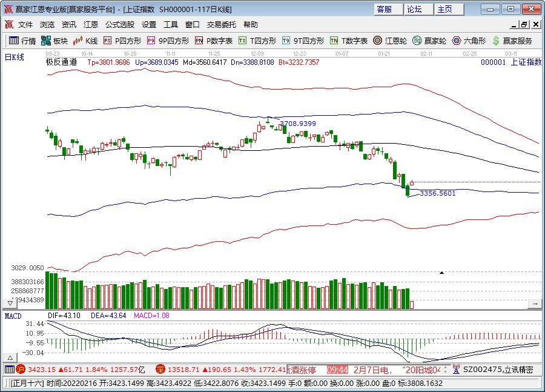Screen dimensions: 545x392
Task: Click the 客服 customer service button
Action: (x=389, y=9)
